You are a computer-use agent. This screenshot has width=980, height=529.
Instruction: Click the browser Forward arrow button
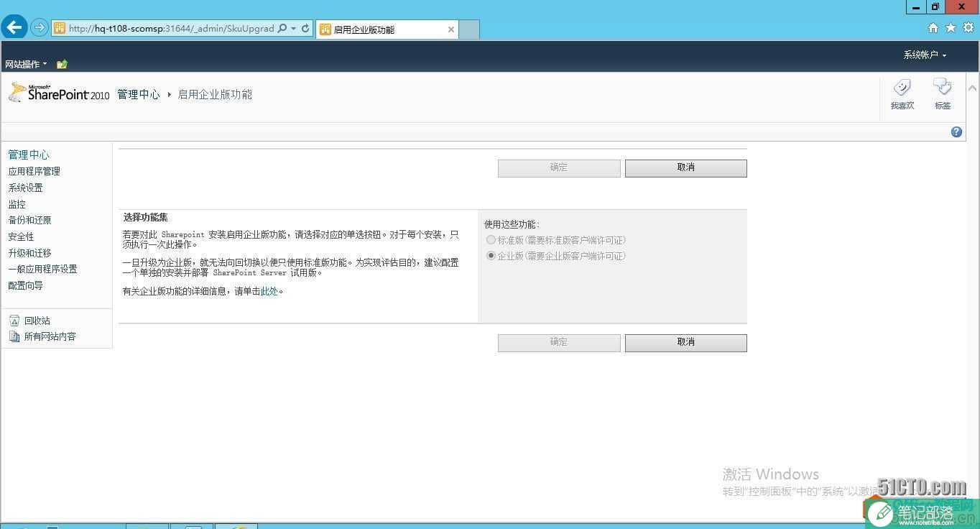[39, 28]
